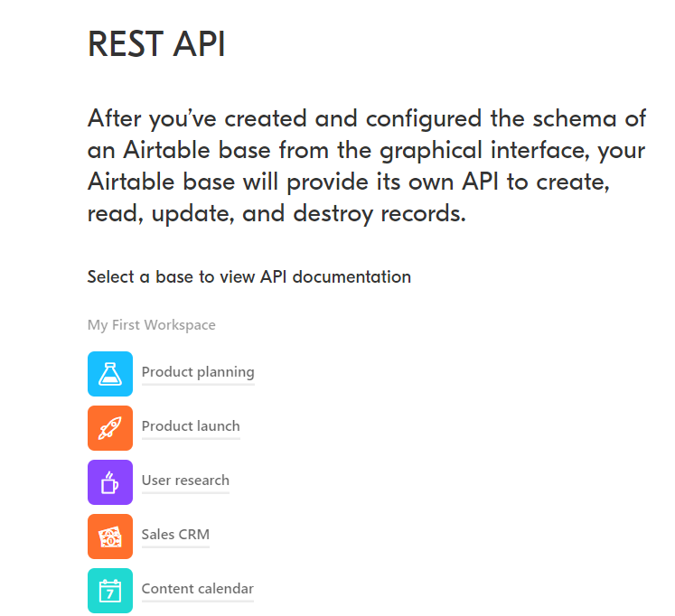
Task: Open the Product planning base link
Action: 198,372
